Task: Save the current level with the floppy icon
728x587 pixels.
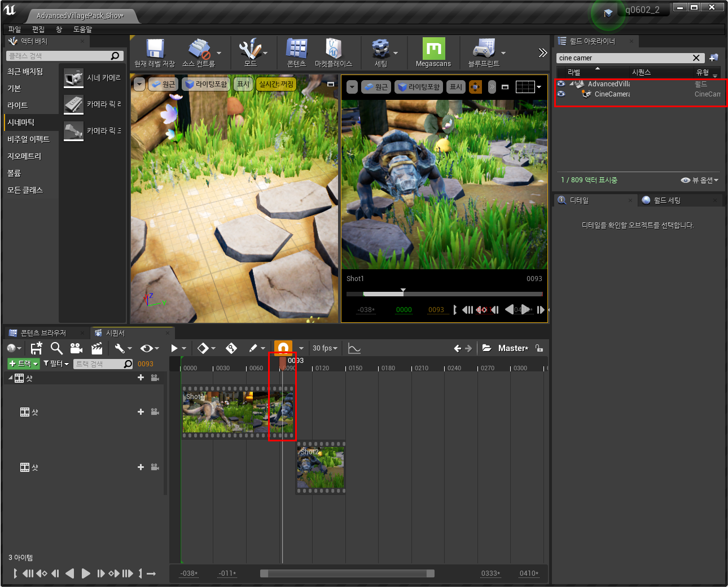Action: [x=155, y=52]
